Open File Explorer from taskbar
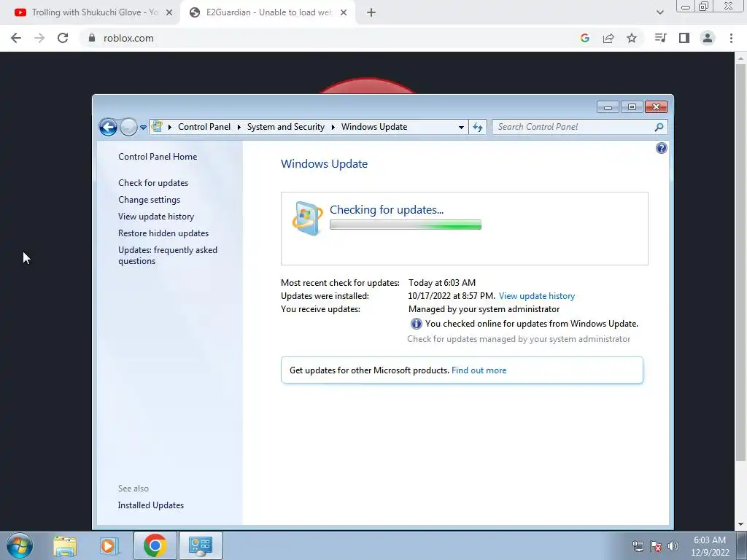The image size is (747, 560). click(x=65, y=545)
